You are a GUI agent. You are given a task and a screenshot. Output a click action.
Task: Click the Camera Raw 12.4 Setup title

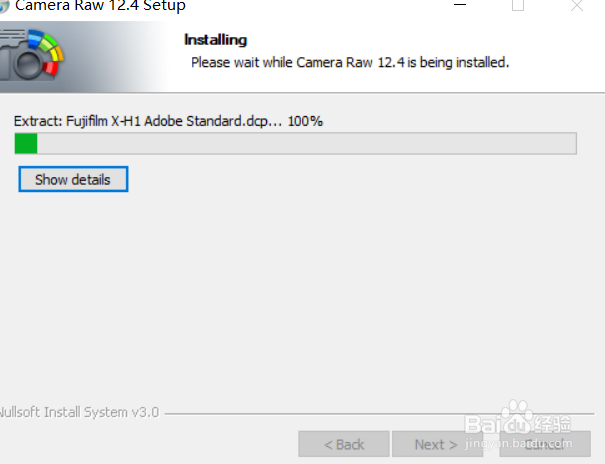100,6
